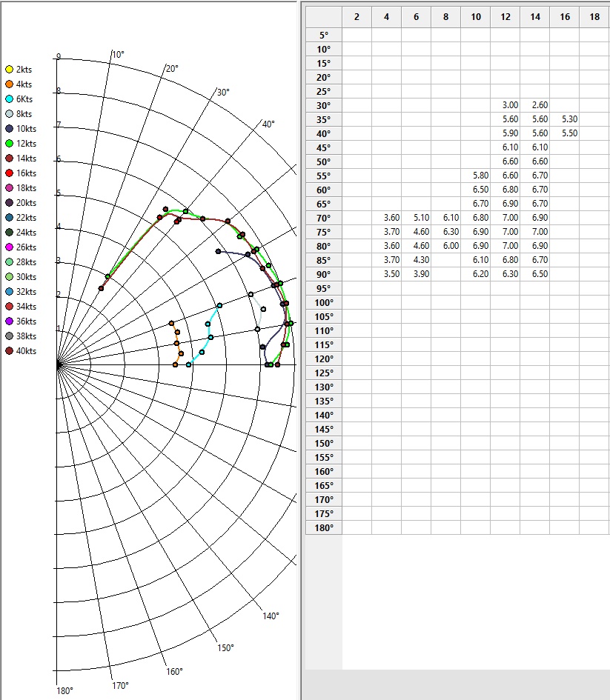Choose the 14kts legend swatch
Image resolution: width=610 pixels, height=700 pixels.
point(9,158)
